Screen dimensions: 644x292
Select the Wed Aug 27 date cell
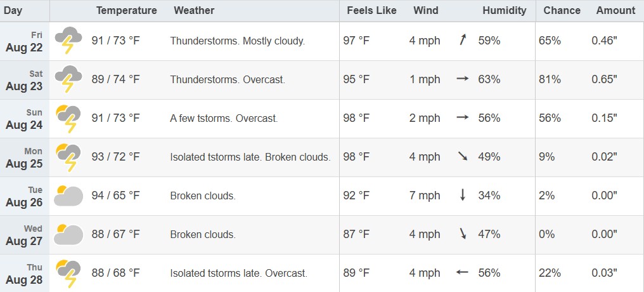click(x=25, y=235)
